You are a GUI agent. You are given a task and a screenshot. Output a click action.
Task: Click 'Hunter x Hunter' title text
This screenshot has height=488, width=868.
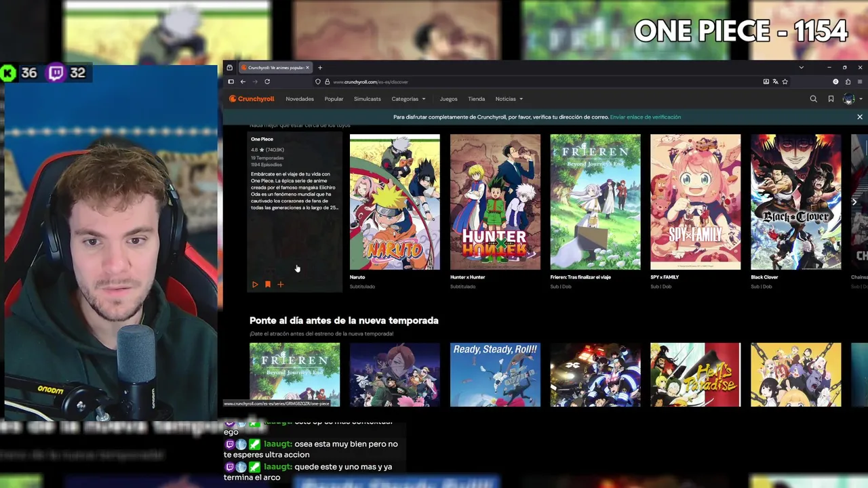click(468, 277)
